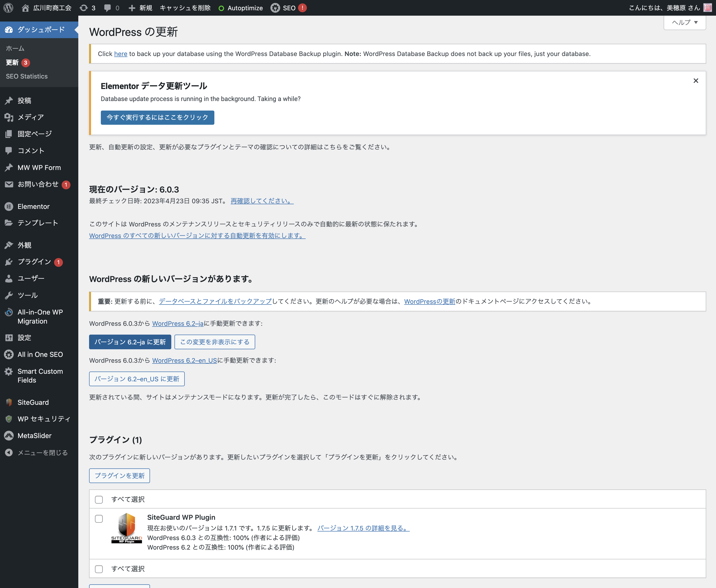
Task: Click the Autoptimize green circle icon
Action: (x=221, y=8)
